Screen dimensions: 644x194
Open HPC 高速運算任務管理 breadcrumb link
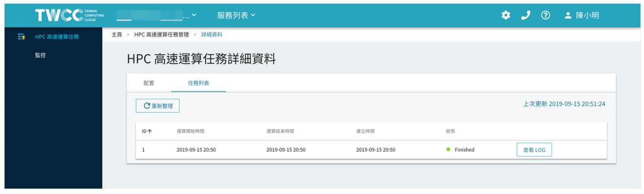(162, 35)
